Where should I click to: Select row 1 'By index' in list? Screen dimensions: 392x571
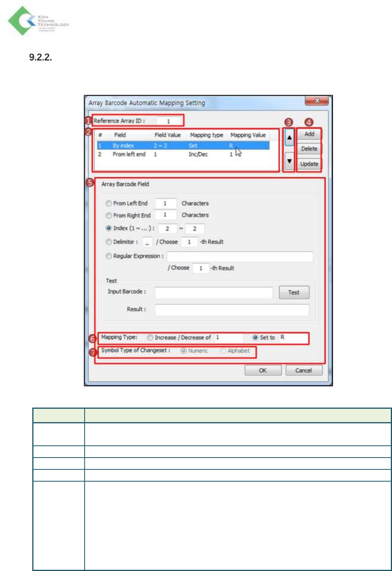point(183,146)
